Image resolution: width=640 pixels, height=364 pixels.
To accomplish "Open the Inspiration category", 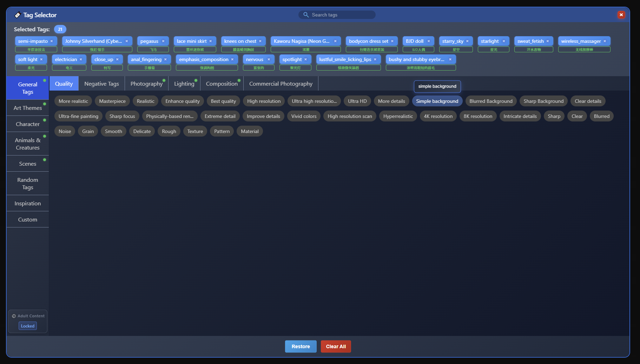I will tap(28, 203).
